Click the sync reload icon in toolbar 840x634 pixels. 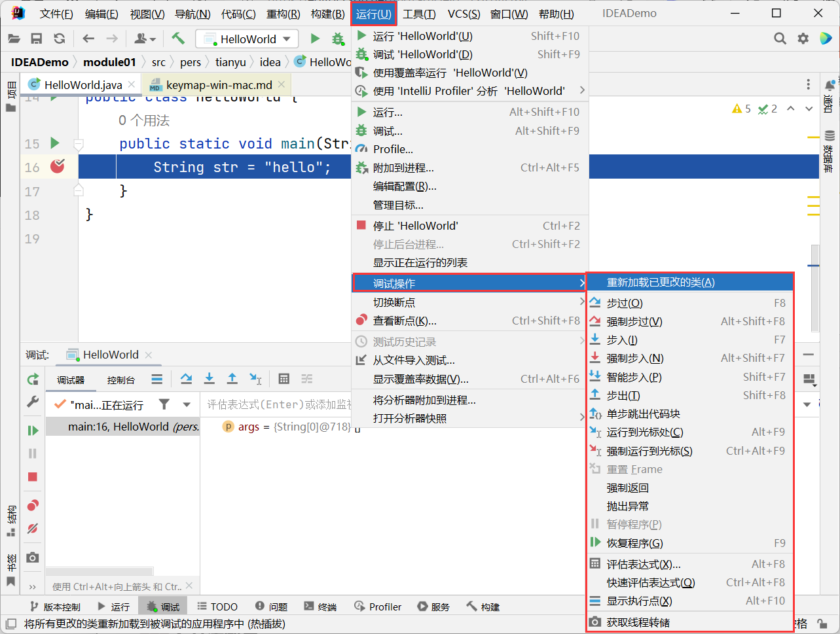coord(60,39)
